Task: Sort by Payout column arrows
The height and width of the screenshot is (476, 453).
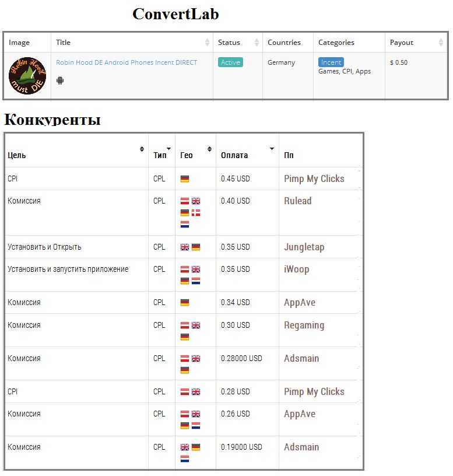Action: pos(441,42)
